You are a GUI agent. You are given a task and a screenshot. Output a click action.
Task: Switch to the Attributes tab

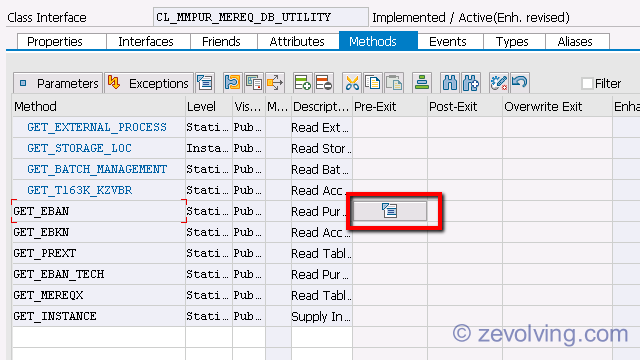coord(297,42)
